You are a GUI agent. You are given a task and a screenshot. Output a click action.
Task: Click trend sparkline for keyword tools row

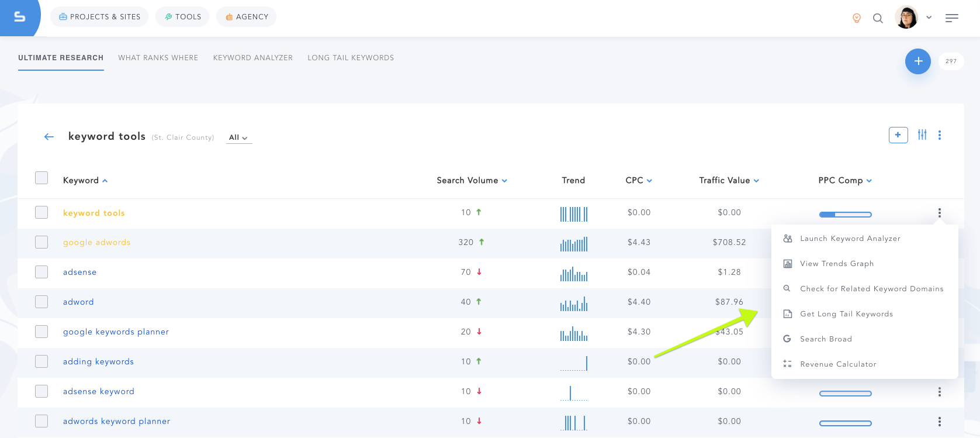pos(574,214)
